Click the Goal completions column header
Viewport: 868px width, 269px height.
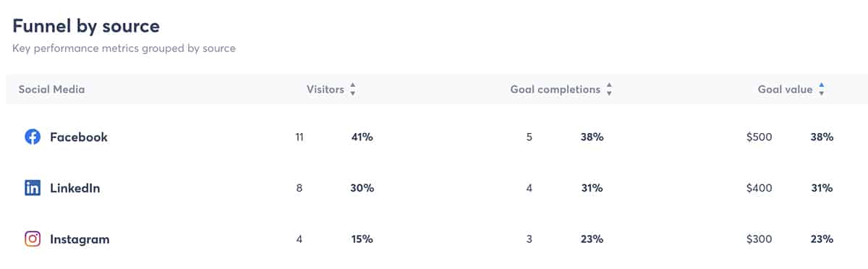[556, 90]
